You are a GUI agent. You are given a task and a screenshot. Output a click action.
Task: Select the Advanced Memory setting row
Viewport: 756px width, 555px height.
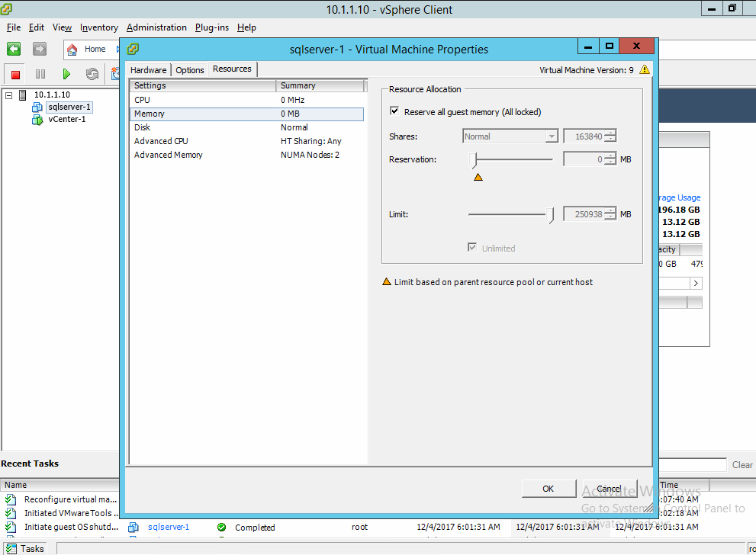247,155
